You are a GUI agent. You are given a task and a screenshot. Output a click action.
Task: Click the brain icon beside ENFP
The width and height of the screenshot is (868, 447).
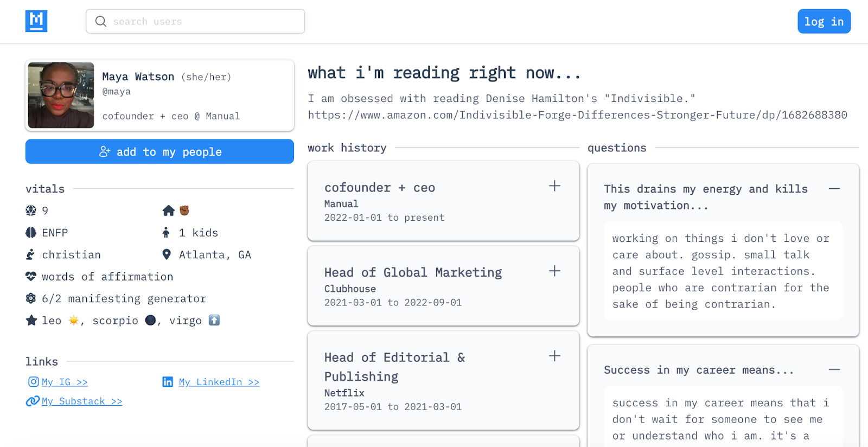31,233
